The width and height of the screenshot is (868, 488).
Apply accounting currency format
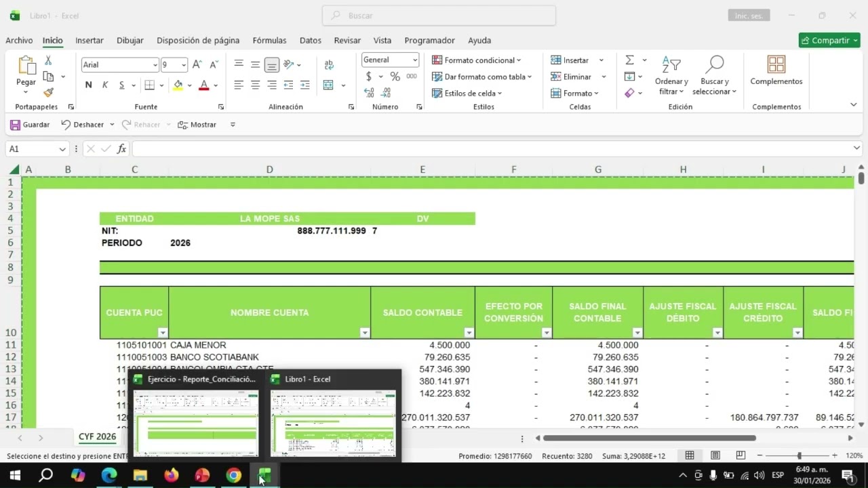coord(369,77)
